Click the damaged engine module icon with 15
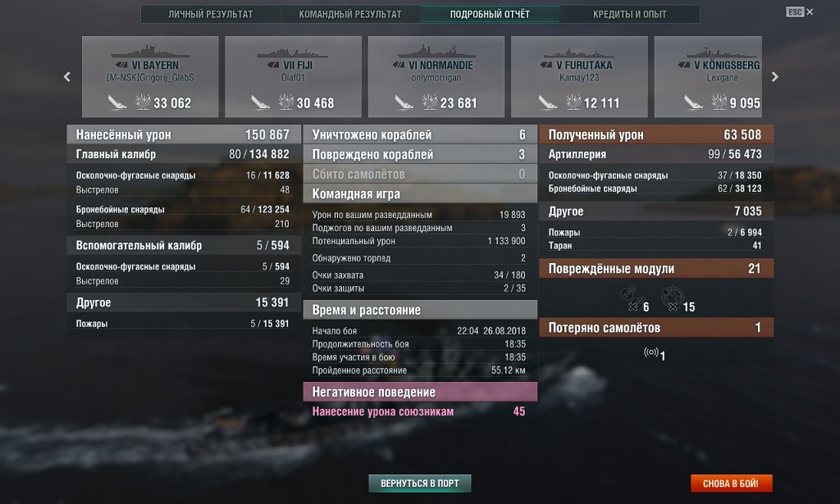The width and height of the screenshot is (840, 504). coord(672,298)
